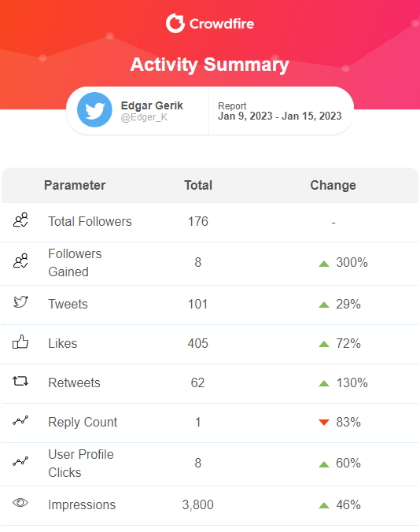Click the Change column header
Screen dimensions: 420x532
pyautogui.click(x=333, y=185)
